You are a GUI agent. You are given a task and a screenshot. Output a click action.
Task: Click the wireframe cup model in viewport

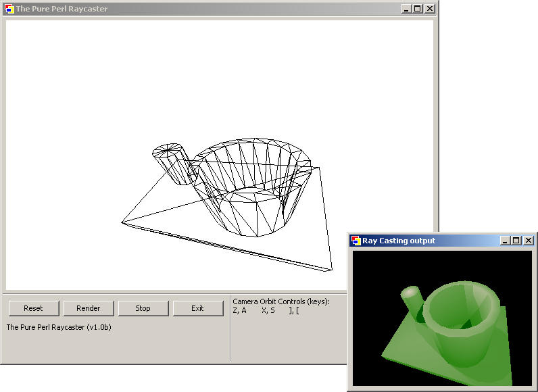click(251, 187)
